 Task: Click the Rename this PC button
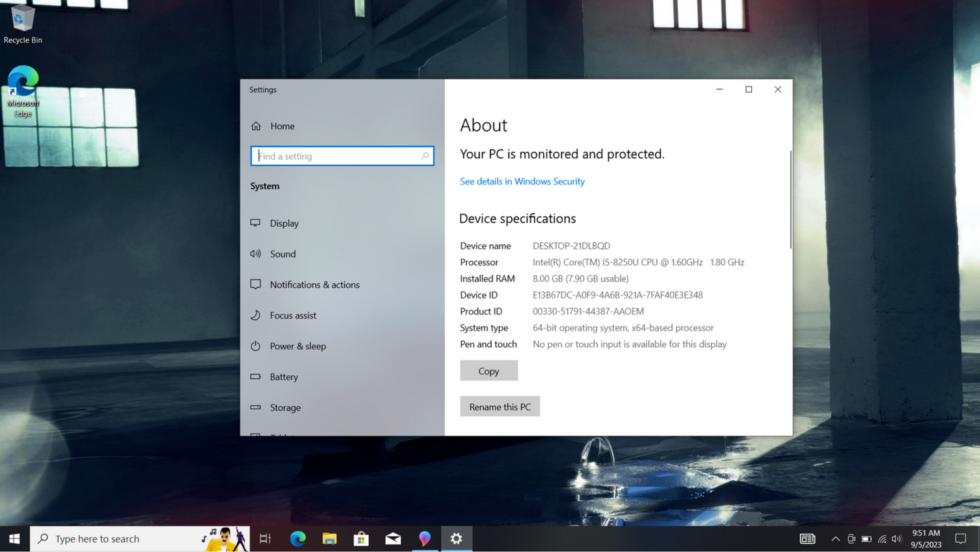tap(499, 407)
